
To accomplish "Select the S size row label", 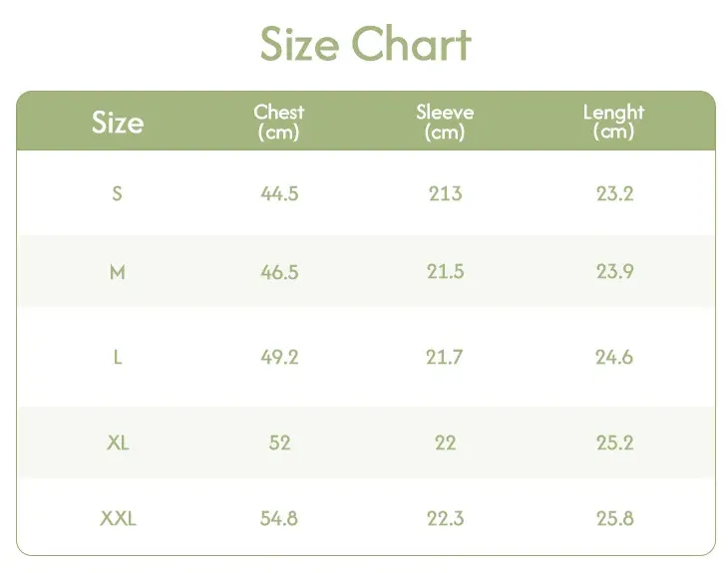I will point(118,193).
